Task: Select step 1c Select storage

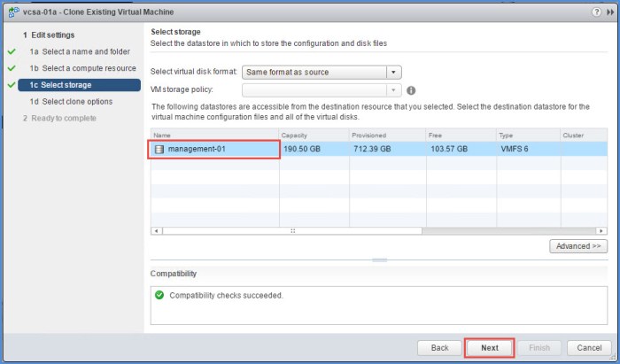Action: 79,85
